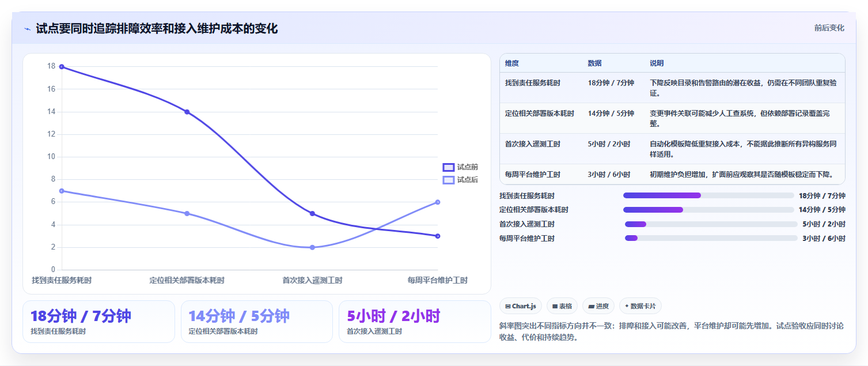Select table value 5小时 / 2小时

click(609, 144)
